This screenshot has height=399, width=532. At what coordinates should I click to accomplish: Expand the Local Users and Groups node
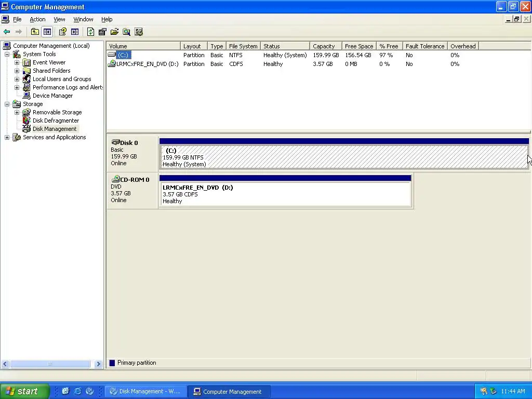pos(17,79)
